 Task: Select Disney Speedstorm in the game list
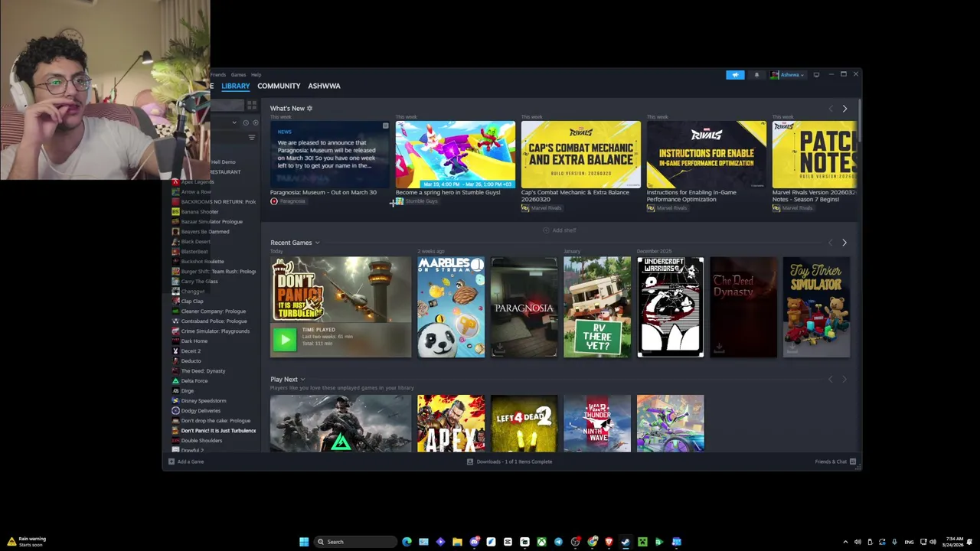(x=213, y=401)
